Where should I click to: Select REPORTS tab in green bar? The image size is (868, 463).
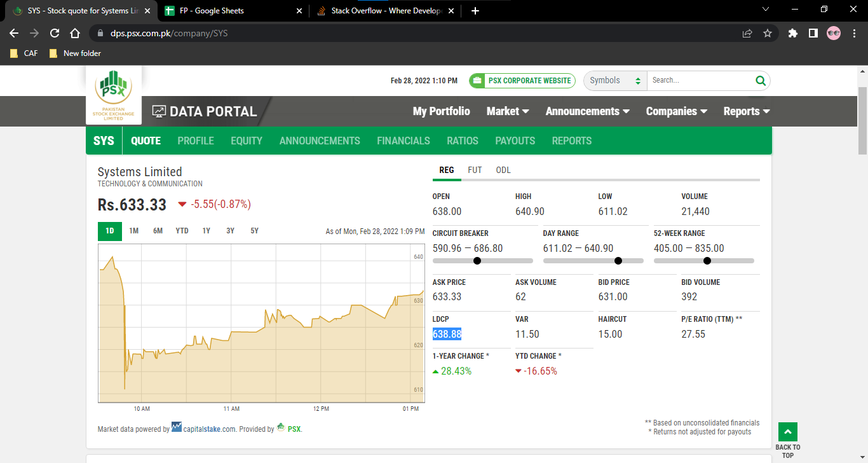(x=572, y=141)
